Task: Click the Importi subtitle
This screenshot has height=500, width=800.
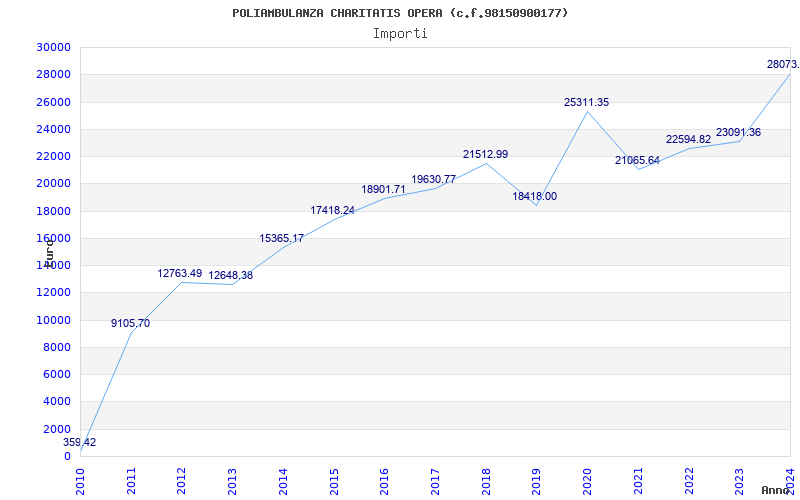Action: (400, 34)
